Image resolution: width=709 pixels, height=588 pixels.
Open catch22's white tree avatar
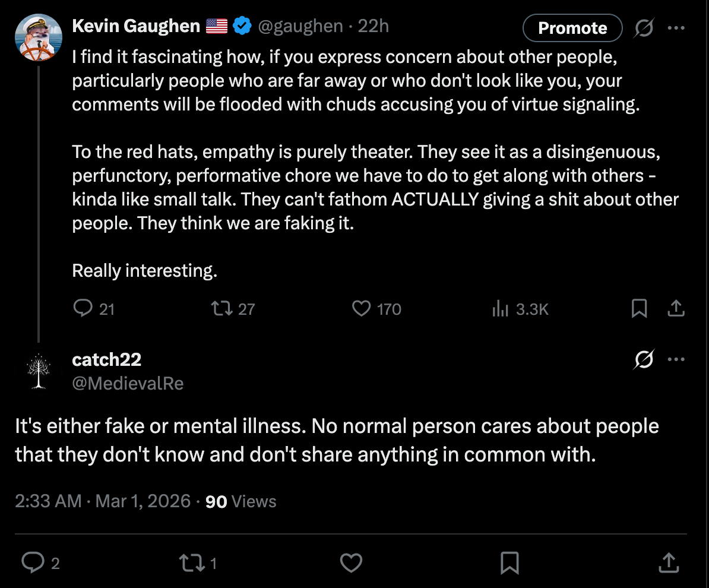(38, 371)
